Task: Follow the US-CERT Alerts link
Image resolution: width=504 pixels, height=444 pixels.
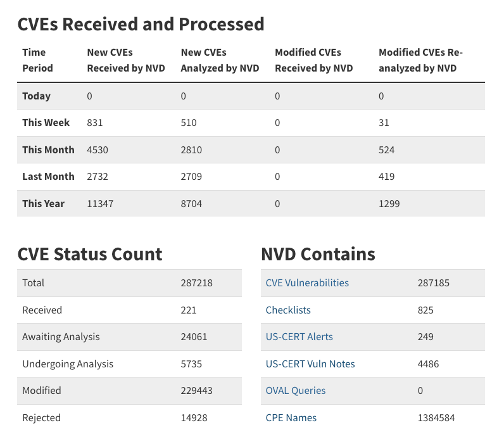Action: pos(299,337)
